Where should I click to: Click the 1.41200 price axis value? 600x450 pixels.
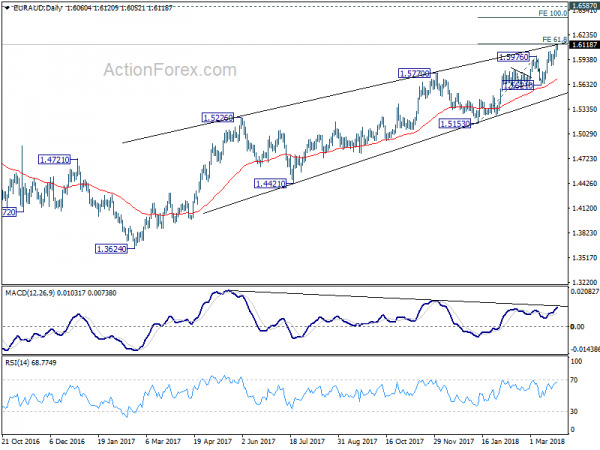[x=584, y=208]
